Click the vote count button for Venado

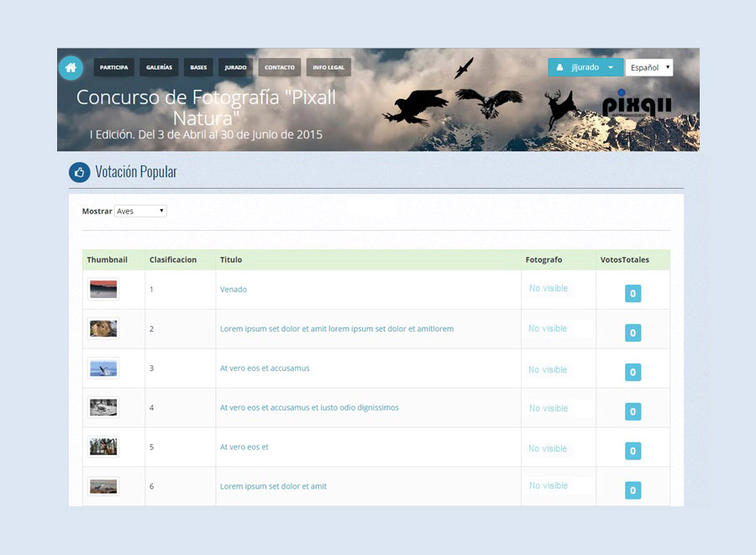tap(633, 293)
